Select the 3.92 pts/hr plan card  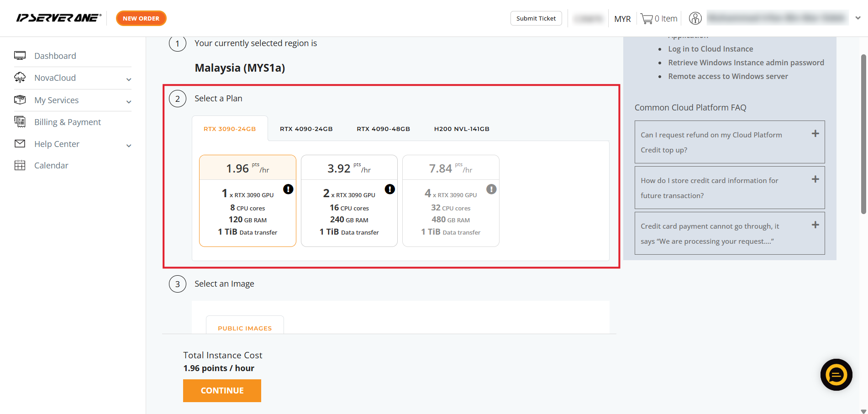point(349,201)
